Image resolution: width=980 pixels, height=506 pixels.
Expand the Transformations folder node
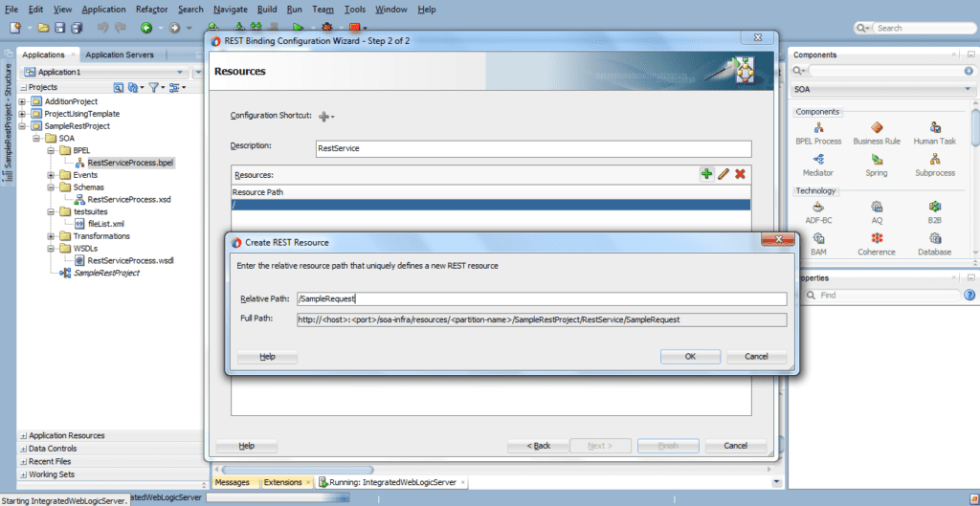coord(51,236)
